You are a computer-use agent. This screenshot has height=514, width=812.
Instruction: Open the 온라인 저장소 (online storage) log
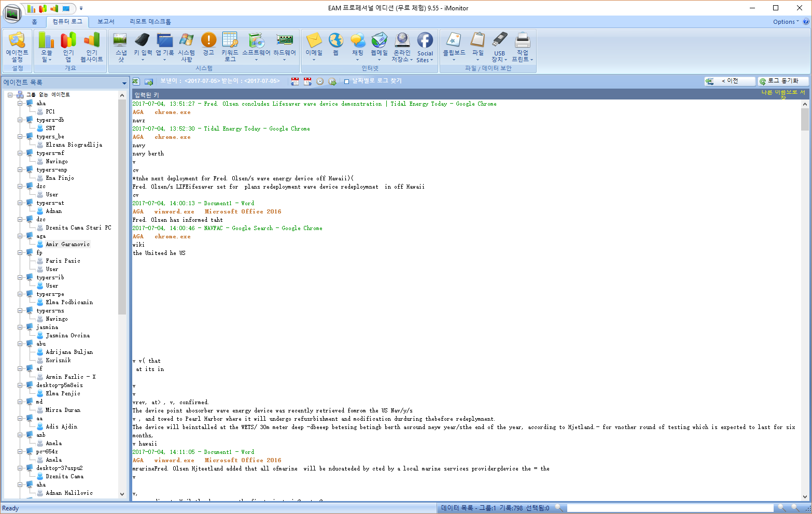402,48
